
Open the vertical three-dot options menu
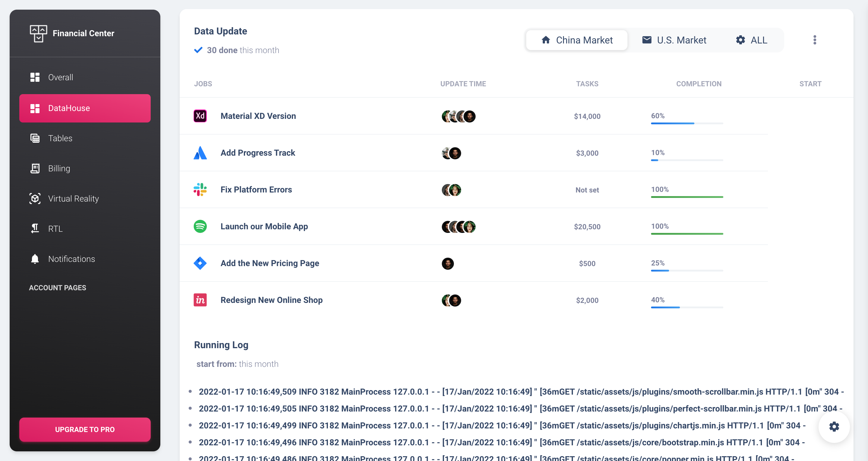[814, 40]
